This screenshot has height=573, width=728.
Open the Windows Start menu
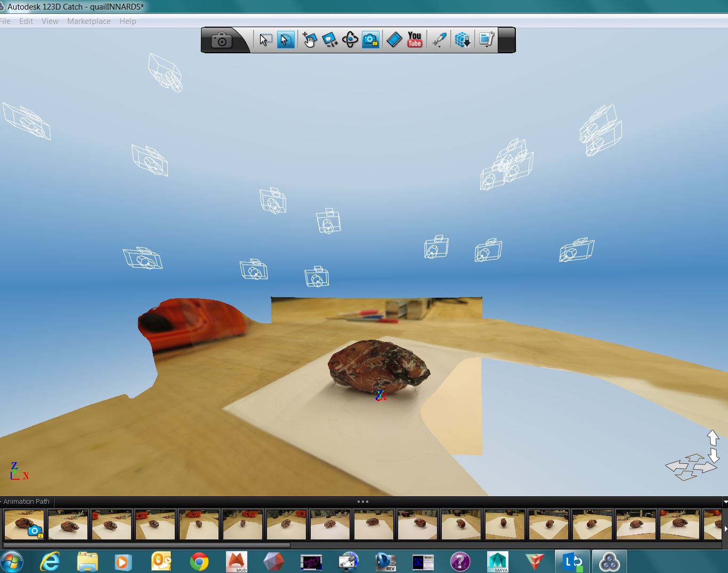click(11, 562)
